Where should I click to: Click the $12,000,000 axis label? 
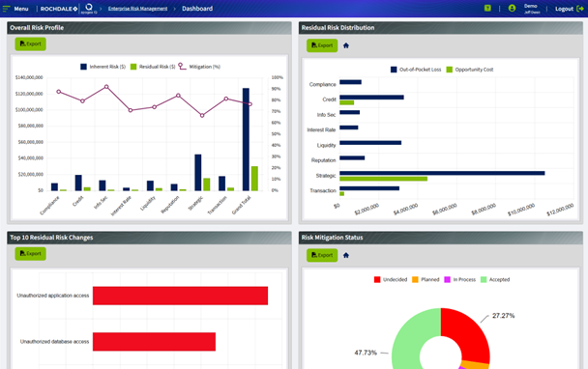point(560,210)
